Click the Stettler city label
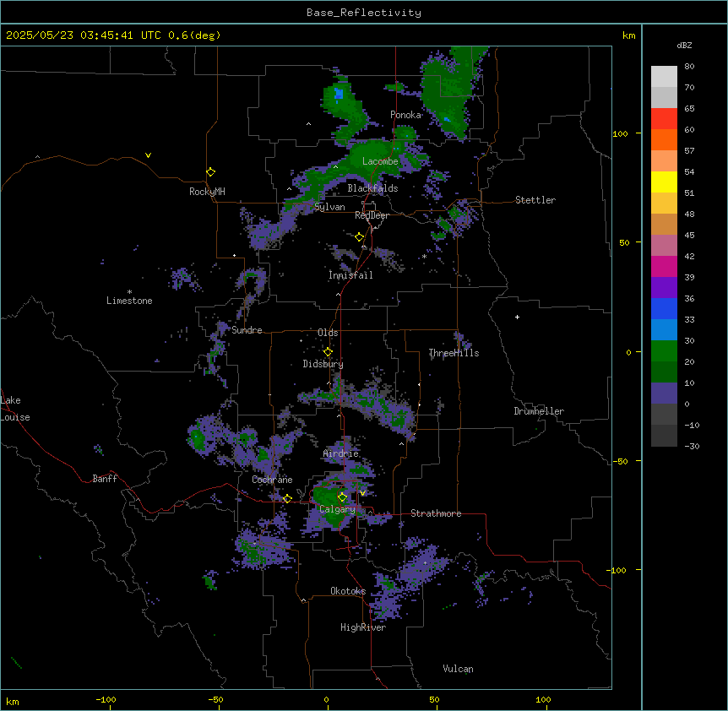728x711 pixels. click(535, 200)
